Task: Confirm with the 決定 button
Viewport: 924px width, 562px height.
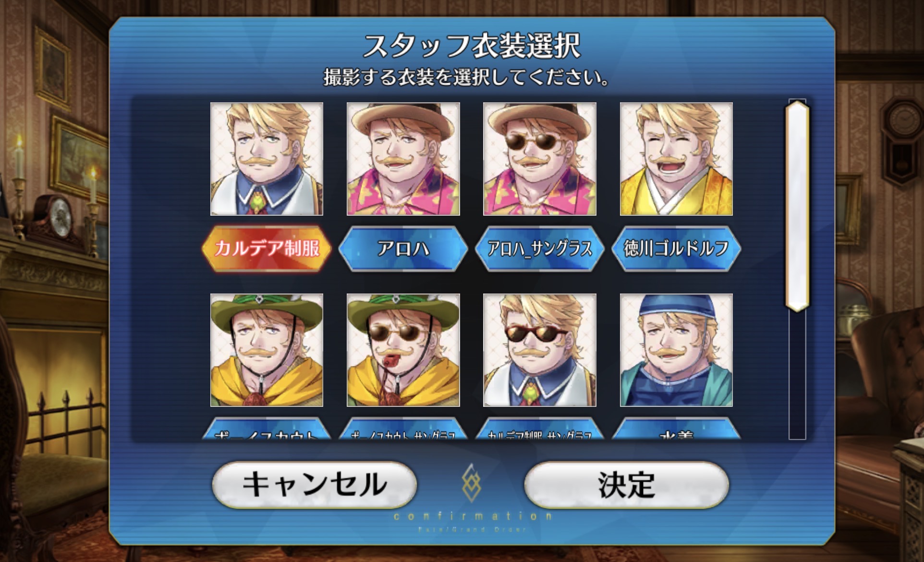Action: [626, 485]
